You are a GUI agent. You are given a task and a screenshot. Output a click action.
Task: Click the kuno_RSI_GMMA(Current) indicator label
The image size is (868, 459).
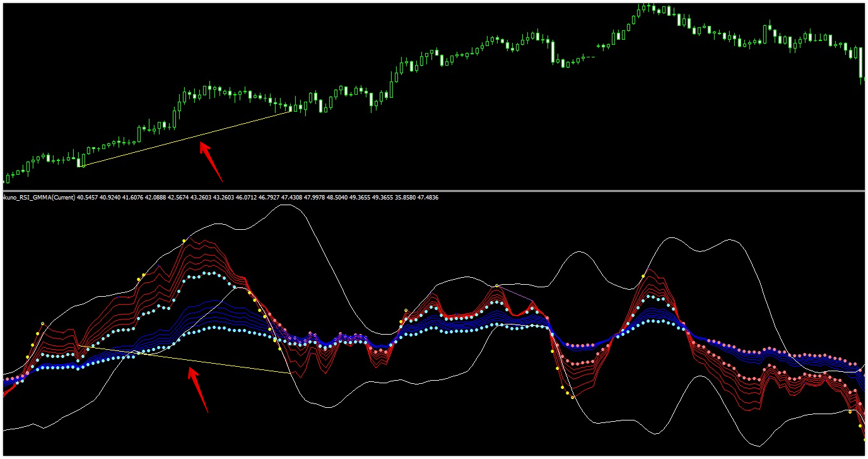pyautogui.click(x=38, y=198)
